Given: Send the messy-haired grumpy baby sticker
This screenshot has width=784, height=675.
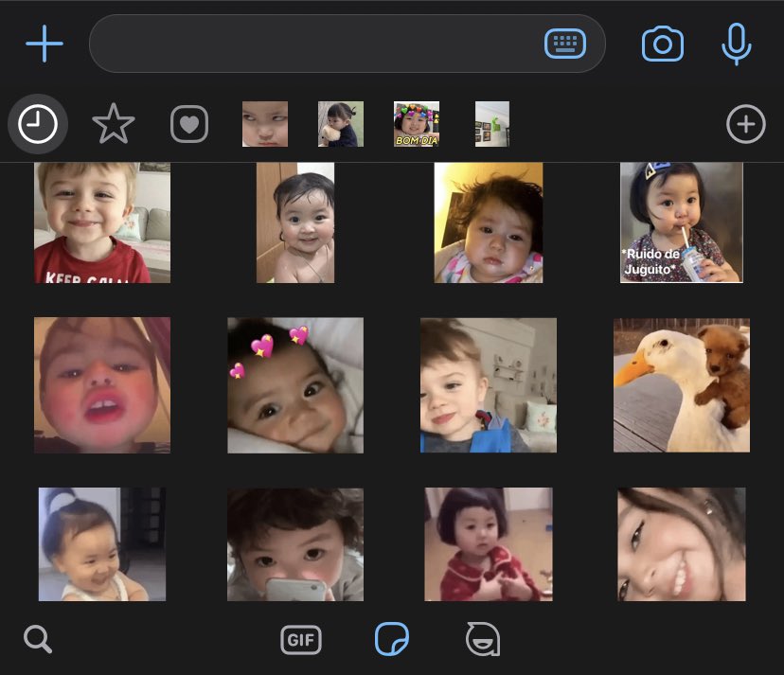Looking at the screenshot, I should [x=489, y=222].
